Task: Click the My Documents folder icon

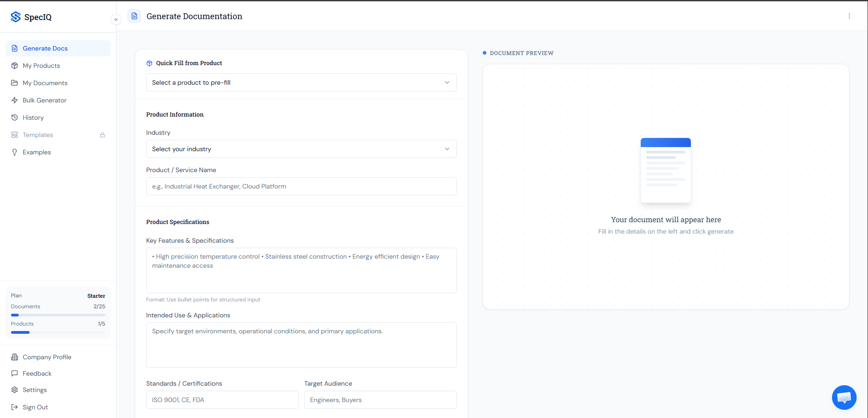Action: (x=15, y=83)
